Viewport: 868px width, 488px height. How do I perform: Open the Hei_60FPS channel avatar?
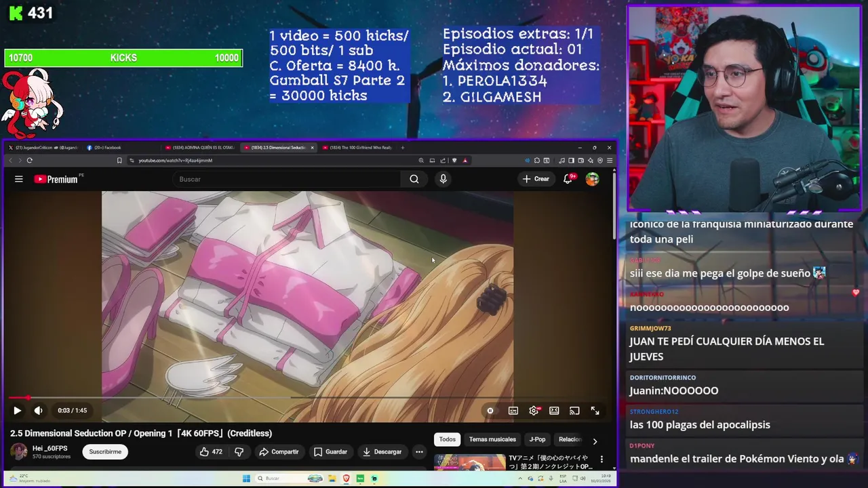click(x=18, y=451)
